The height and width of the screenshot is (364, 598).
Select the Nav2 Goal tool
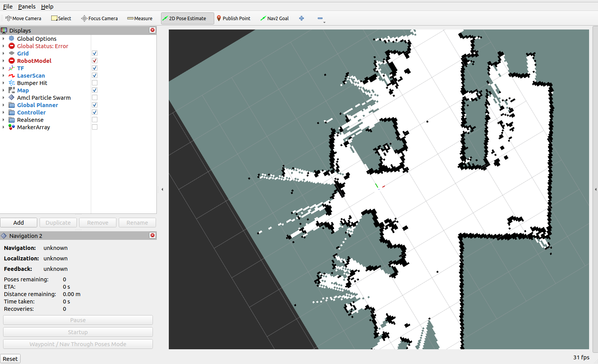[274, 18]
